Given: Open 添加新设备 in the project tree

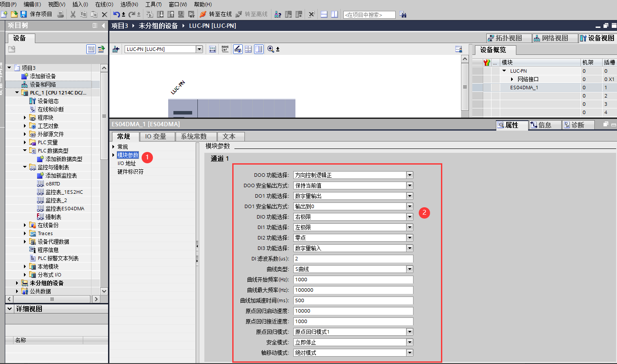Looking at the screenshot, I should coord(43,76).
